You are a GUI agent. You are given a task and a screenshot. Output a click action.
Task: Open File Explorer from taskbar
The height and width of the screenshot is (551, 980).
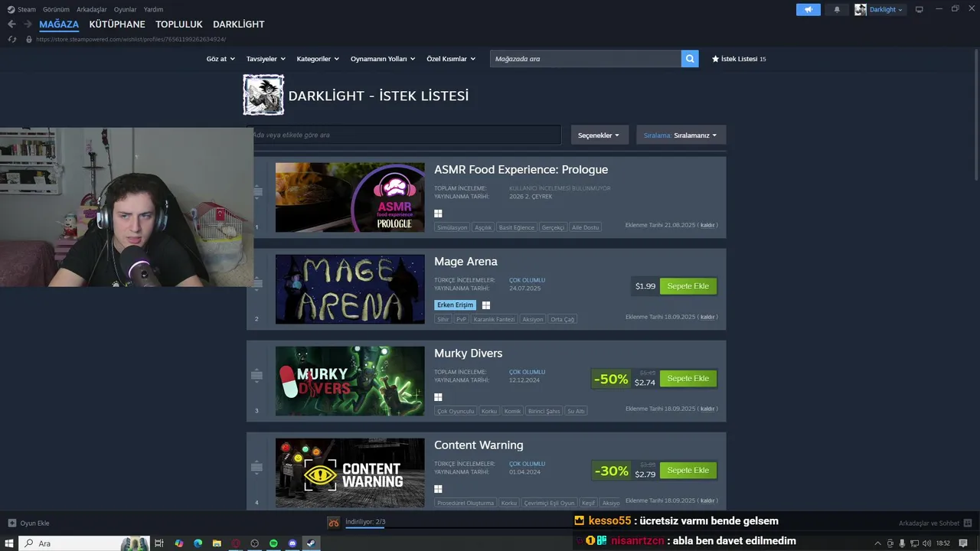click(x=217, y=543)
